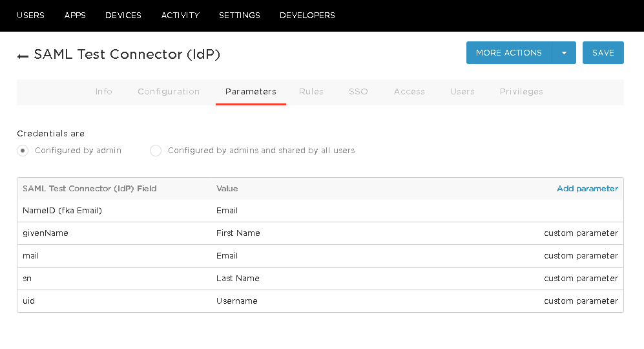Image resolution: width=644 pixels, height=349 pixels.
Task: Click the back arrow beside SAML Test Connector
Action: pos(23,56)
